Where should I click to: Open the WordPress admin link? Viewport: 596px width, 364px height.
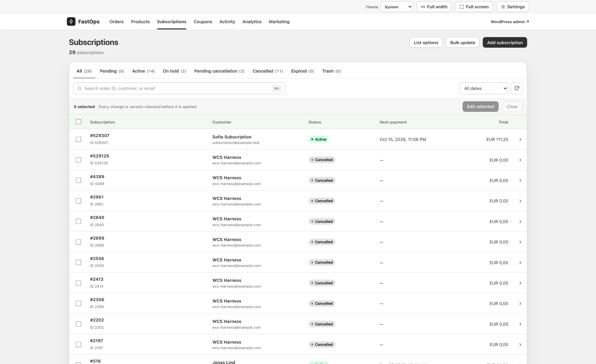(x=510, y=22)
